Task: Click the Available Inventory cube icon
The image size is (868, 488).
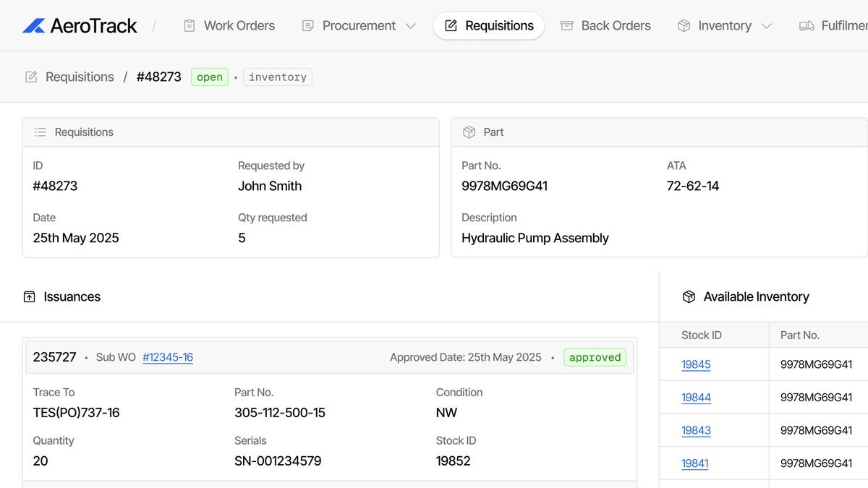Action: pos(689,297)
